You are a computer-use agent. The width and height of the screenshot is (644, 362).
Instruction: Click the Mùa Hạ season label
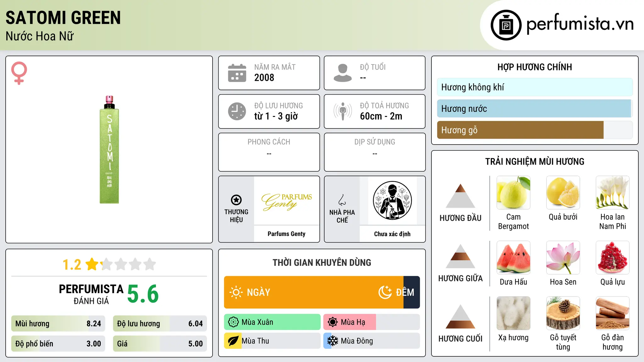click(353, 322)
